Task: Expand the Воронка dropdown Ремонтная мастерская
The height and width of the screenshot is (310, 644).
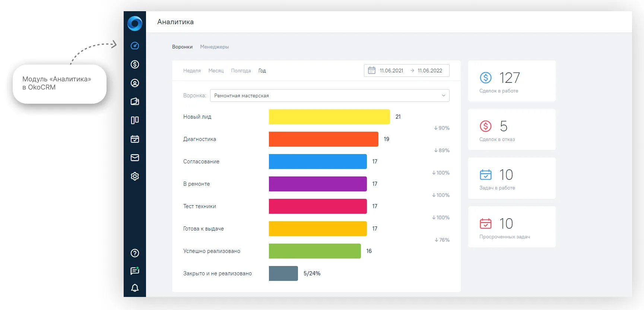Action: [x=330, y=95]
